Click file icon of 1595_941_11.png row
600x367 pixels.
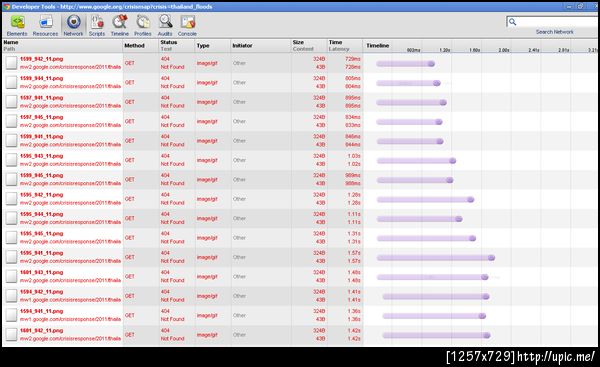tap(11, 257)
